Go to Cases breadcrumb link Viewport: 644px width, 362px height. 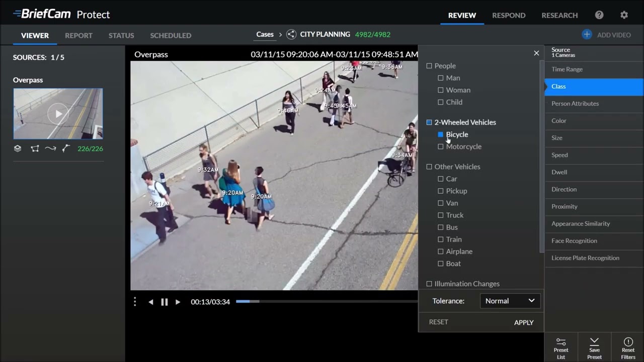coord(265,34)
